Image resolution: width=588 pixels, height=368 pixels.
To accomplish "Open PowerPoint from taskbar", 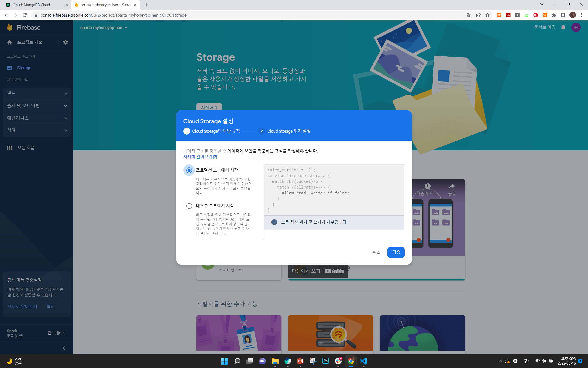I will (x=300, y=361).
